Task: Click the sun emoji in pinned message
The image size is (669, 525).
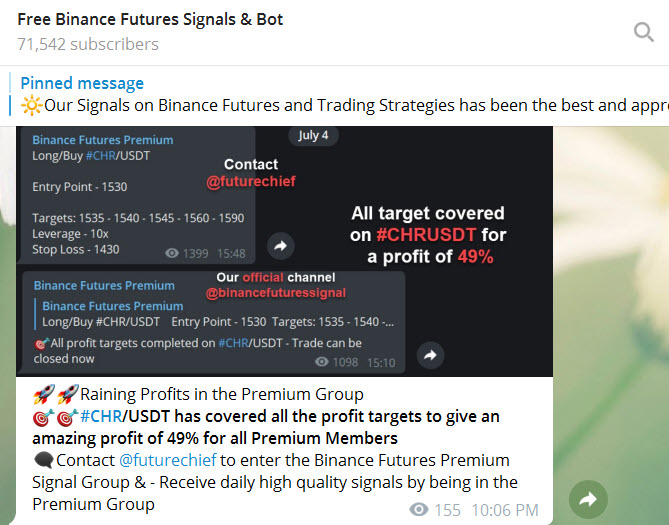Action: (x=32, y=105)
